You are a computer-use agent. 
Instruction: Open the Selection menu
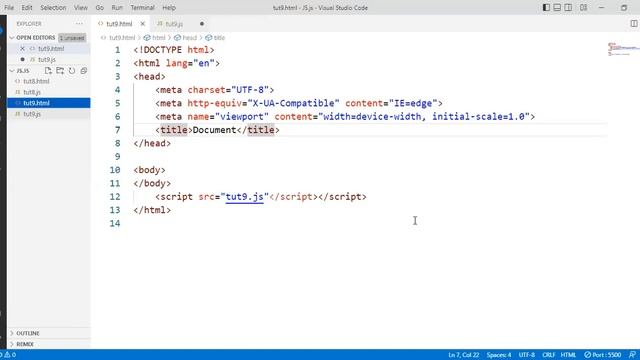[x=53, y=7]
